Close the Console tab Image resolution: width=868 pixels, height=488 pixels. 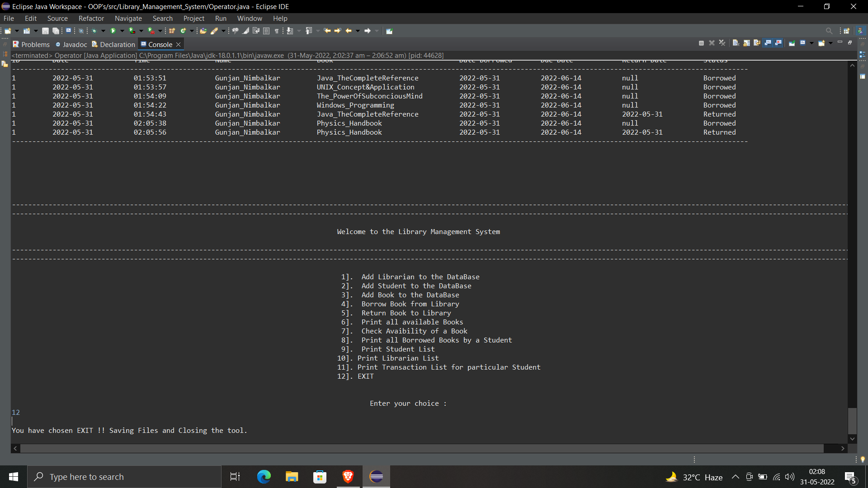pyautogui.click(x=179, y=44)
